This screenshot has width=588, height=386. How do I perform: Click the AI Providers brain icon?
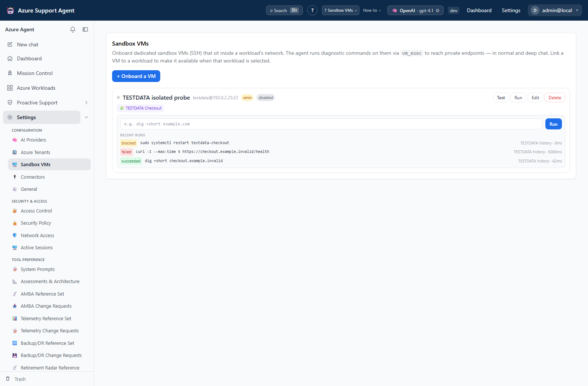pyautogui.click(x=15, y=140)
